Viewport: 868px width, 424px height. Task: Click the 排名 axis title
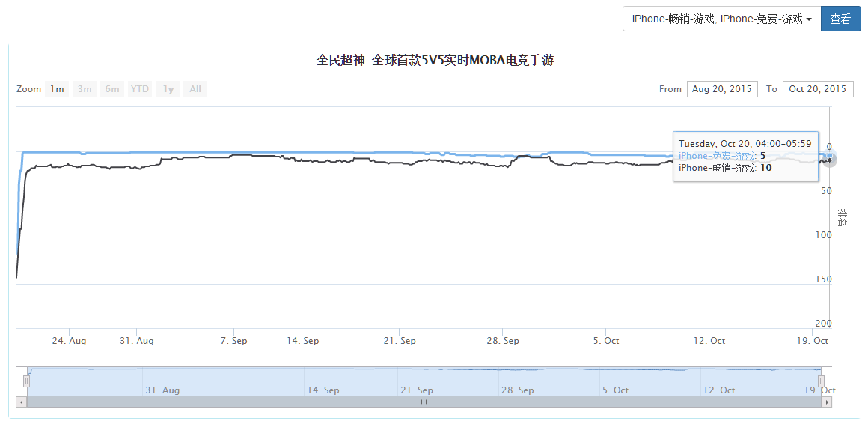[843, 218]
